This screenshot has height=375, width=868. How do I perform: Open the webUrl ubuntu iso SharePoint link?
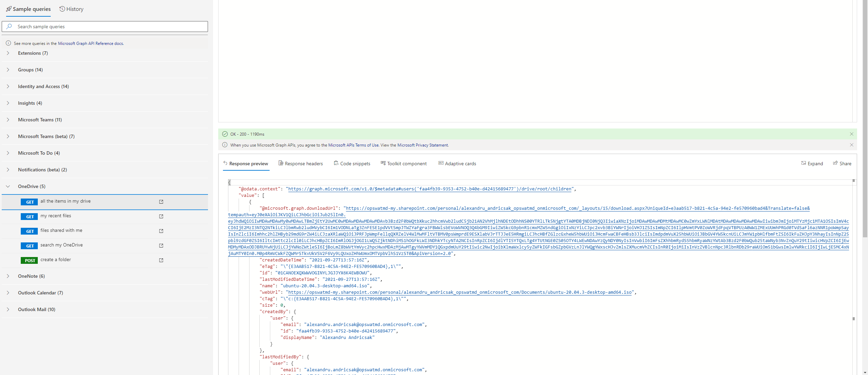click(x=460, y=292)
